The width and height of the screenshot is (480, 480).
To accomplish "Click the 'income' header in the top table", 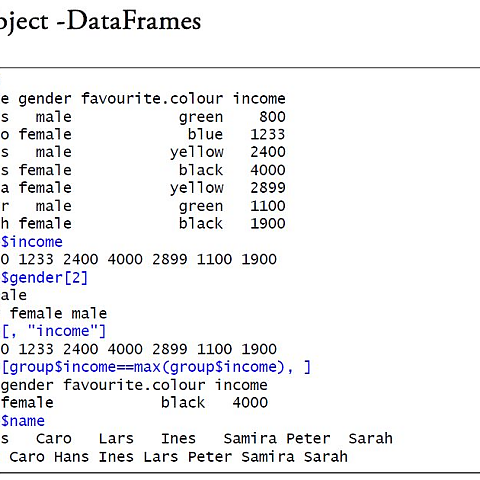I will pyautogui.click(x=259, y=99).
